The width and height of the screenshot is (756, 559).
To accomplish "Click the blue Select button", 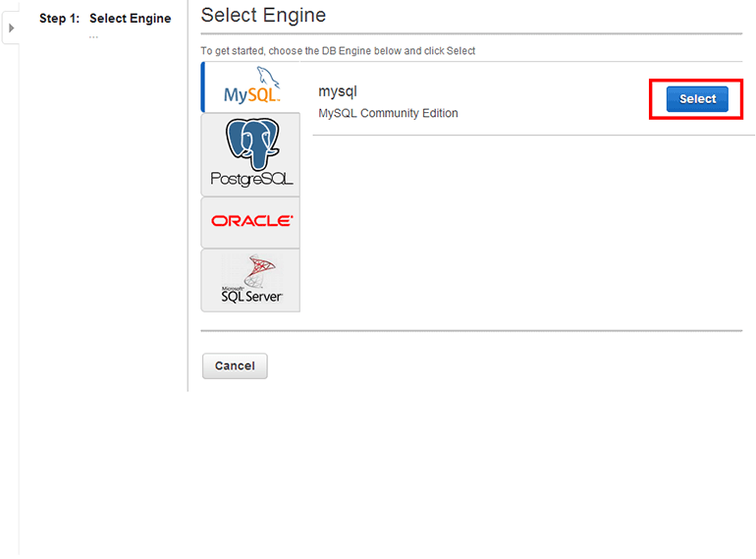I will [697, 99].
